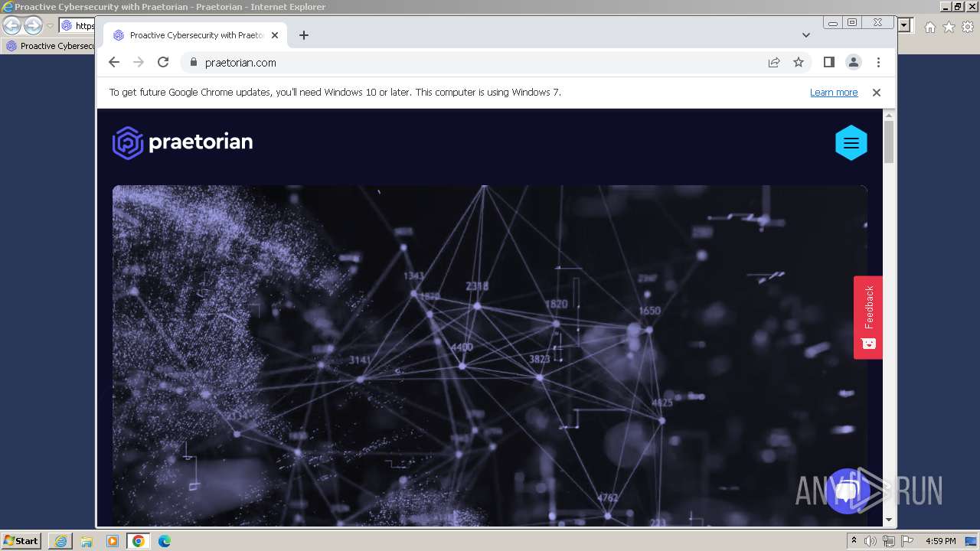Open Internet Explorer Home icon
The image size is (980, 551).
click(x=929, y=27)
